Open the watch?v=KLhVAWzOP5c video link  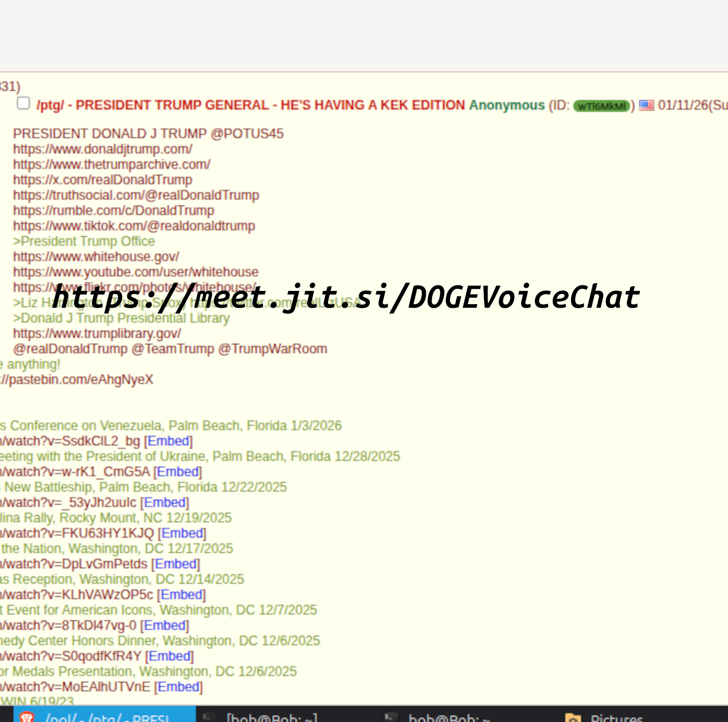[x=76, y=595]
